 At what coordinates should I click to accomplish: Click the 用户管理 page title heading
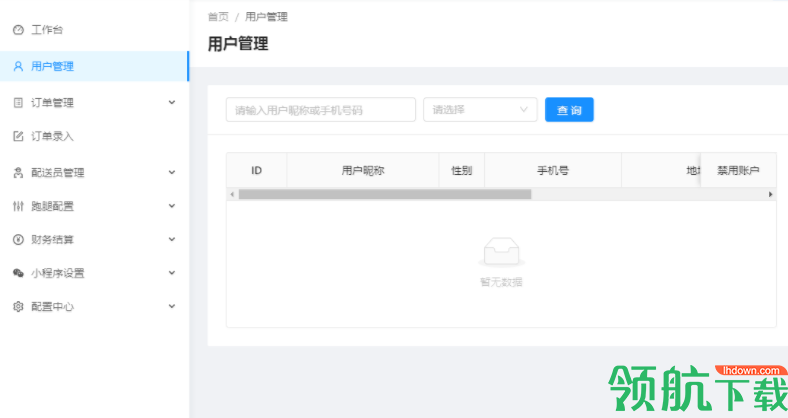[238, 44]
